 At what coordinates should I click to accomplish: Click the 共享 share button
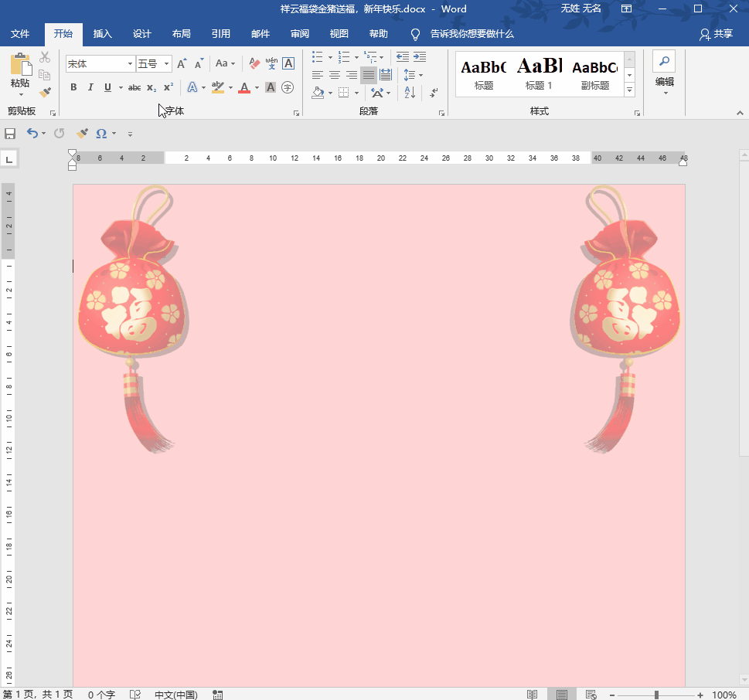[x=716, y=34]
